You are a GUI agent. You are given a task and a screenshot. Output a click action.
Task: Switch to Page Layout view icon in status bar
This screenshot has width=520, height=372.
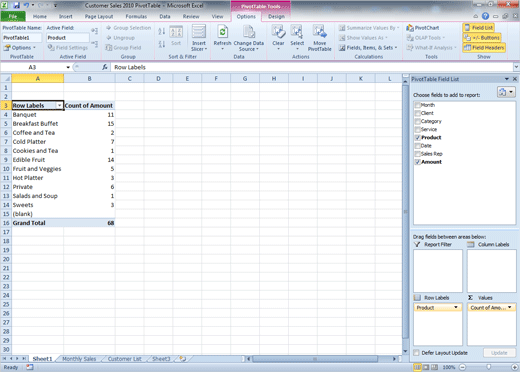point(426,367)
